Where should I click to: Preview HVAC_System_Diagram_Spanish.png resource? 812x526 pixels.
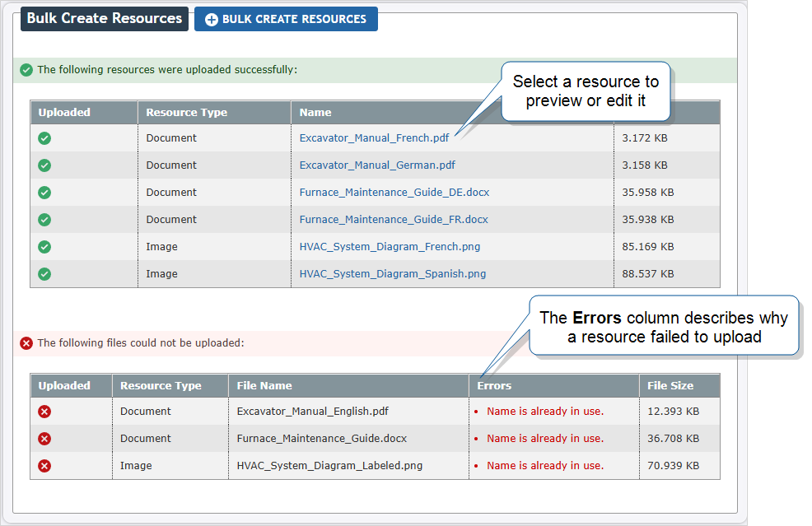pos(393,274)
